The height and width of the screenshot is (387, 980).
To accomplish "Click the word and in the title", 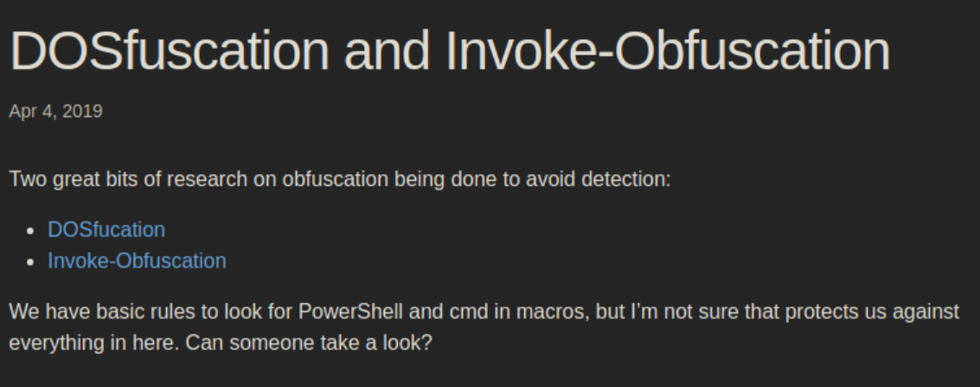I will 388,52.
